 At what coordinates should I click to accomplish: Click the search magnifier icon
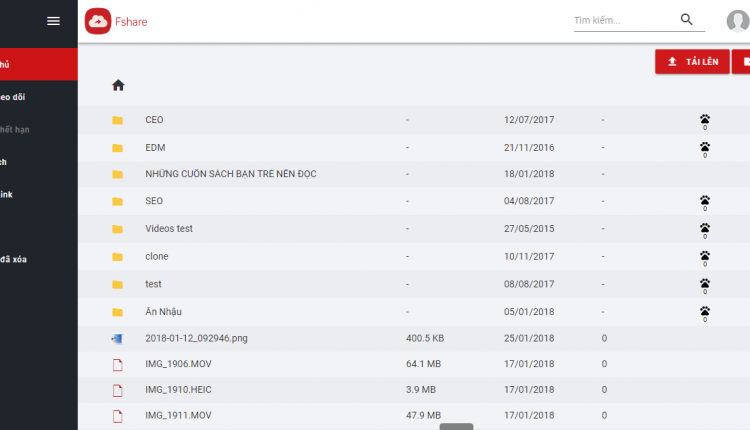click(686, 19)
